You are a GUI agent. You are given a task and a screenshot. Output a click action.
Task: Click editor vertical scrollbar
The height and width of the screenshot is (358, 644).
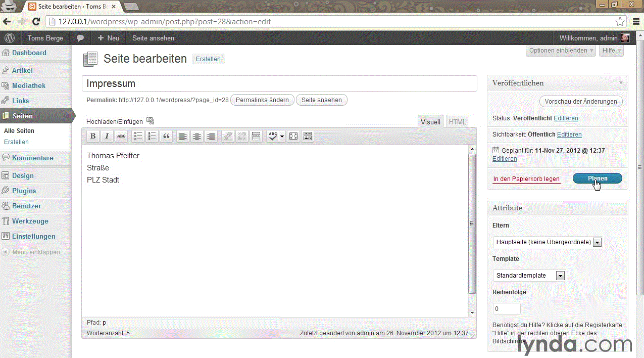tap(472, 224)
